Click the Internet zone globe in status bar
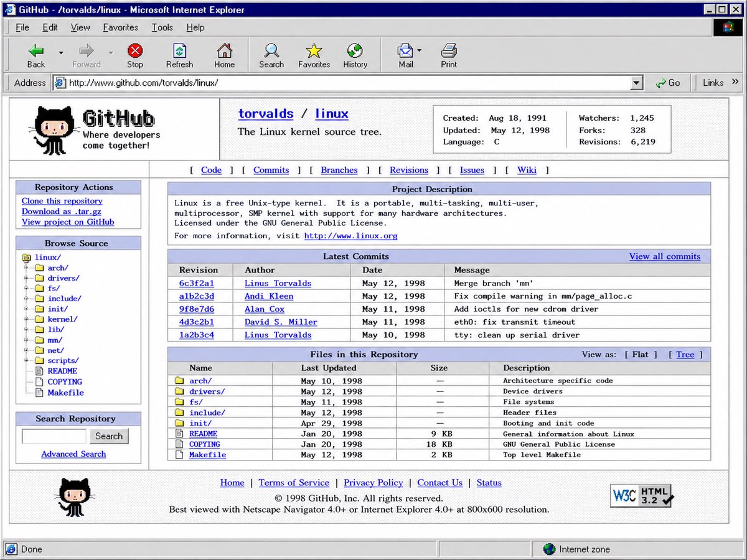 [549, 549]
